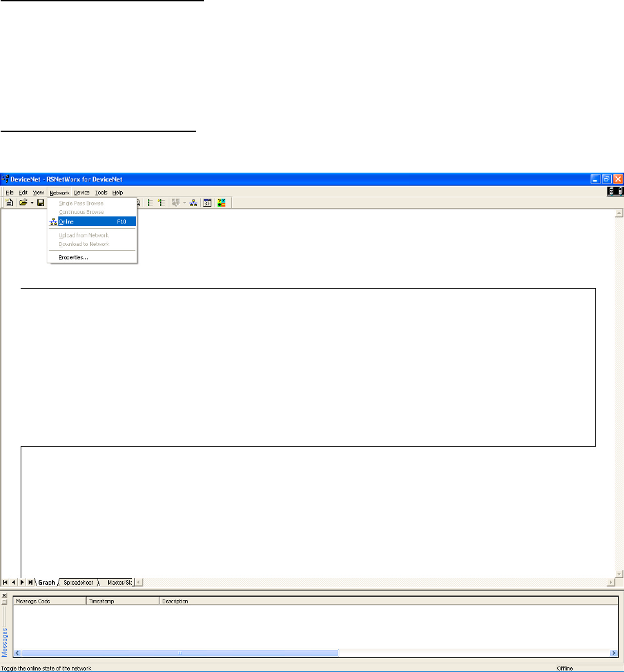Click the Offline status bar indicator
624x672 pixels.
click(565, 668)
